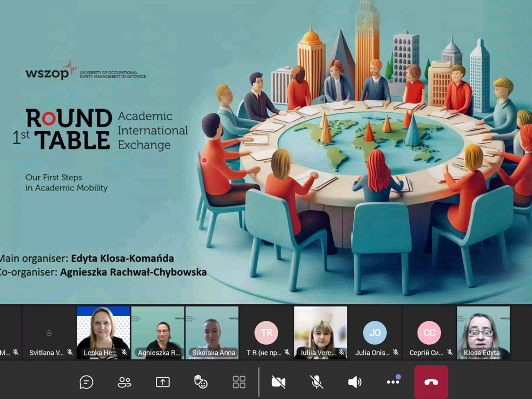Viewport: 532px width, 399px height.
Task: Open the more options menu
Action: (x=393, y=382)
